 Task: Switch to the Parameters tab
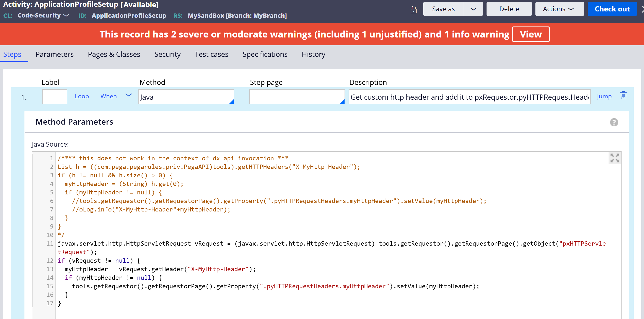pyautogui.click(x=55, y=54)
